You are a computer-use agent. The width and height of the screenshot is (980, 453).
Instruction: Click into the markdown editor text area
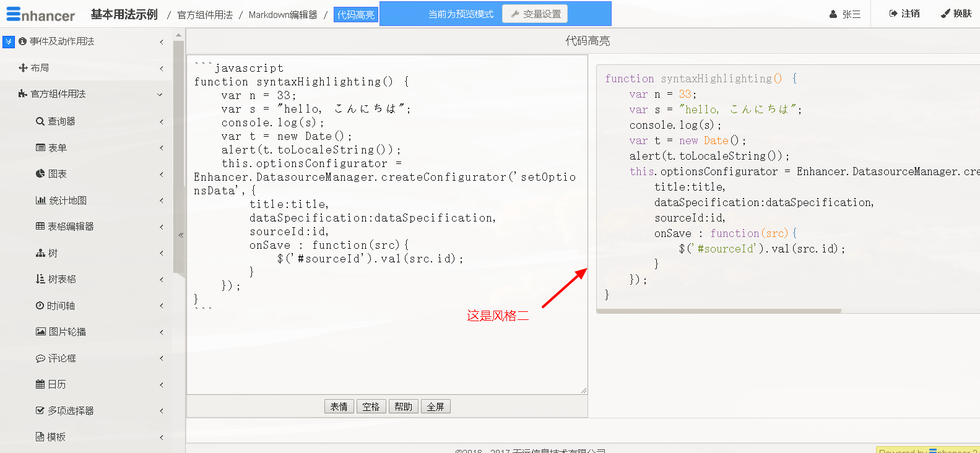[x=387, y=225]
